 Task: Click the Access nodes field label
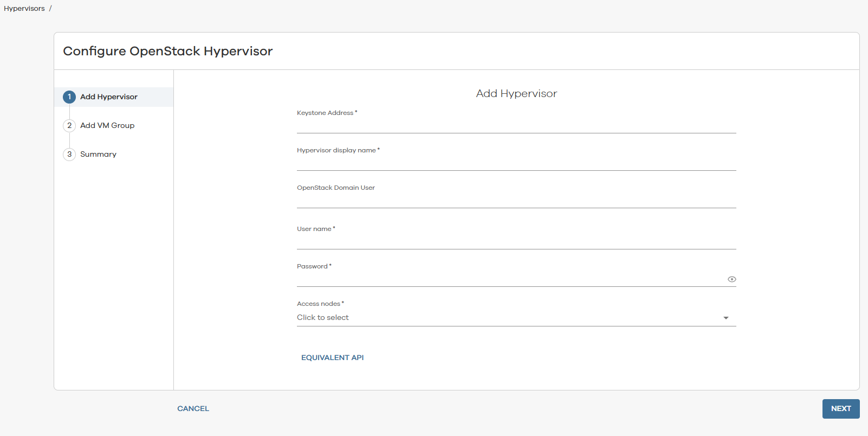point(319,304)
